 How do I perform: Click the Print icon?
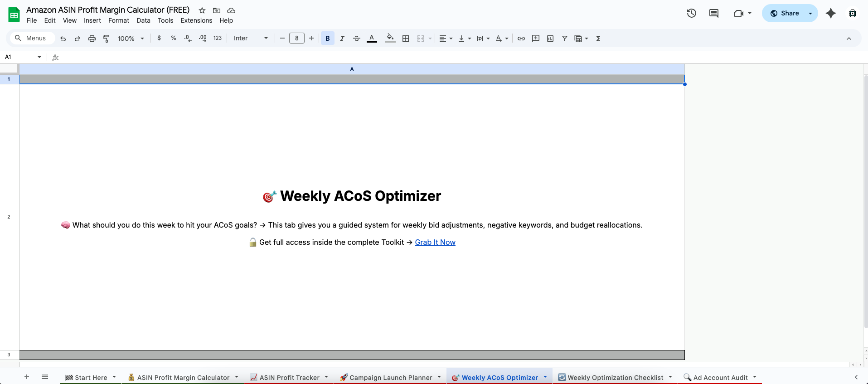(x=92, y=39)
